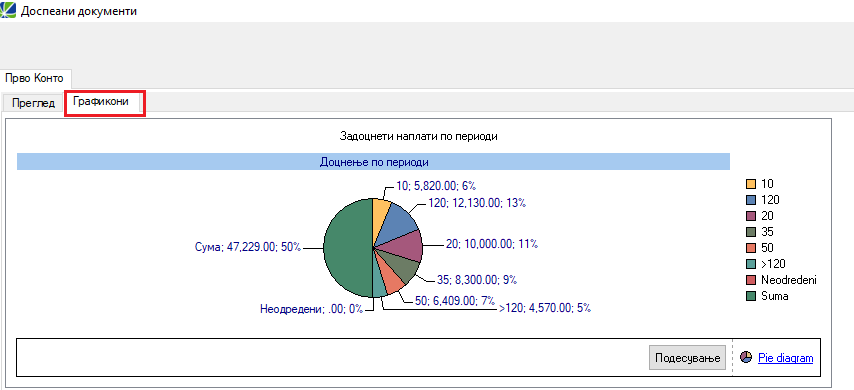The height and width of the screenshot is (390, 854).
Task: Select the green Suma legend swatch
Action: point(751,296)
